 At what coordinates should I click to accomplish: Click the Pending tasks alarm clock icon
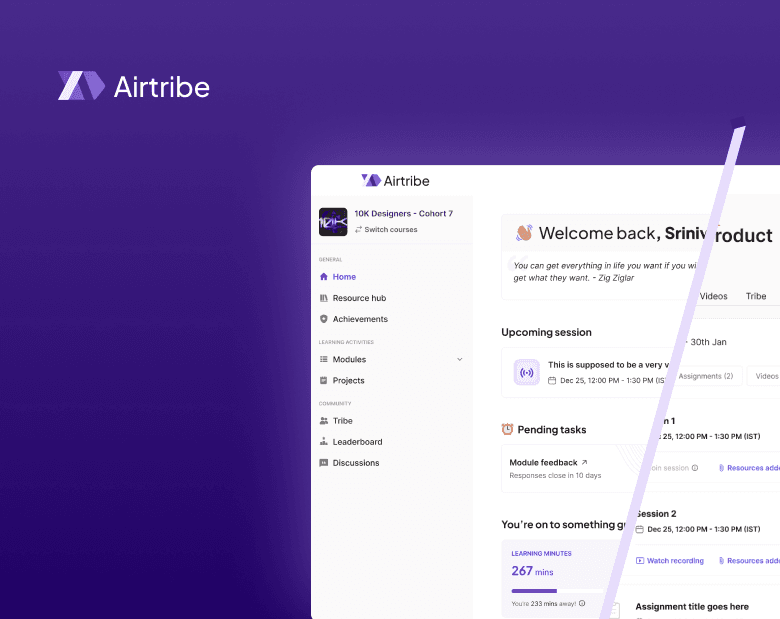pyautogui.click(x=507, y=429)
